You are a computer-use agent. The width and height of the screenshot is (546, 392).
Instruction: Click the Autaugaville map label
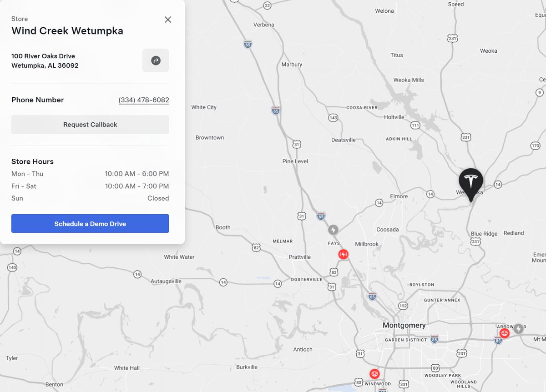166,281
